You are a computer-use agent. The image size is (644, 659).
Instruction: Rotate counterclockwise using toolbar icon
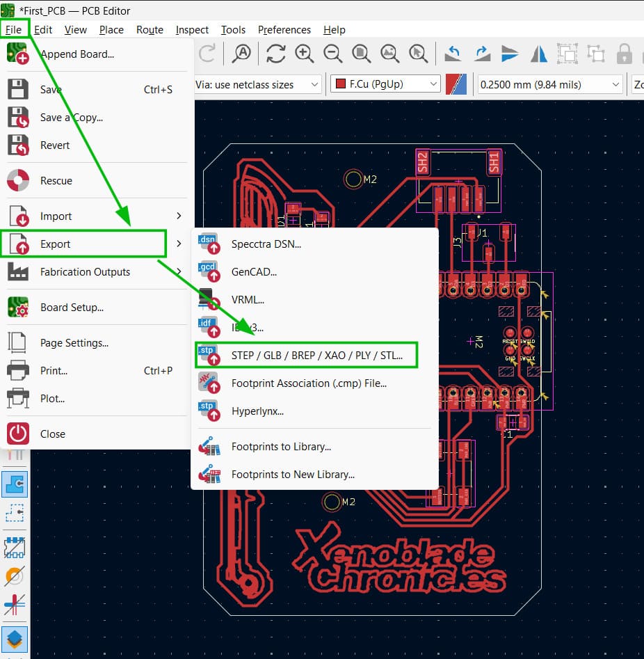point(453,54)
